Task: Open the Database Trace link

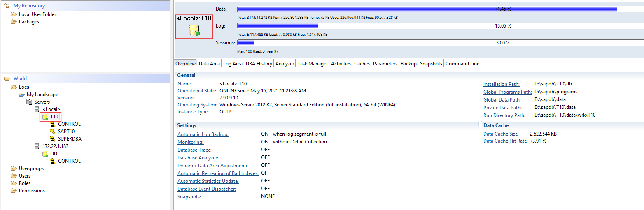Action: [194, 150]
